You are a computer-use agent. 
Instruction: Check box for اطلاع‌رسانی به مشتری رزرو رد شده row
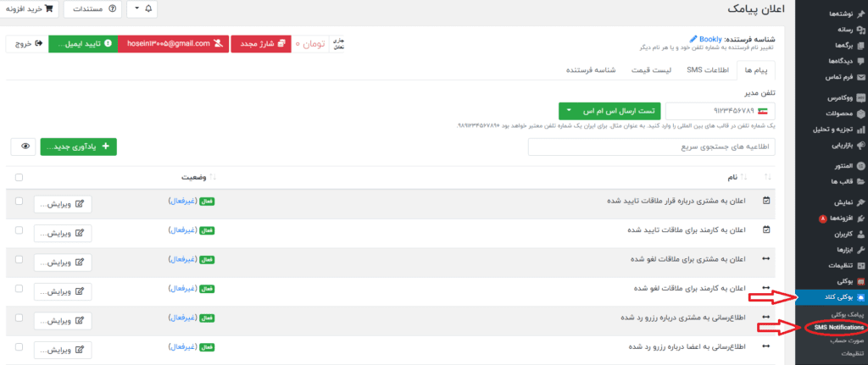19,318
